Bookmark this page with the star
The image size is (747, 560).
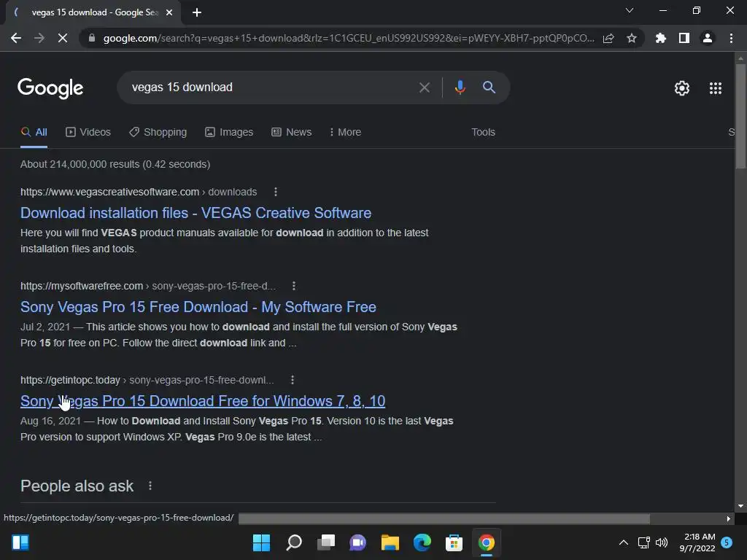(632, 38)
